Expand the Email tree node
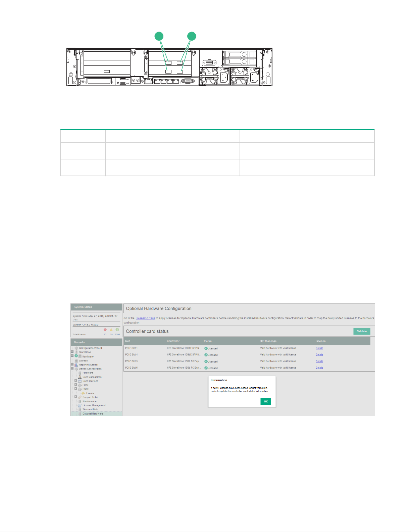The width and height of the screenshot is (411, 532). pos(76,385)
